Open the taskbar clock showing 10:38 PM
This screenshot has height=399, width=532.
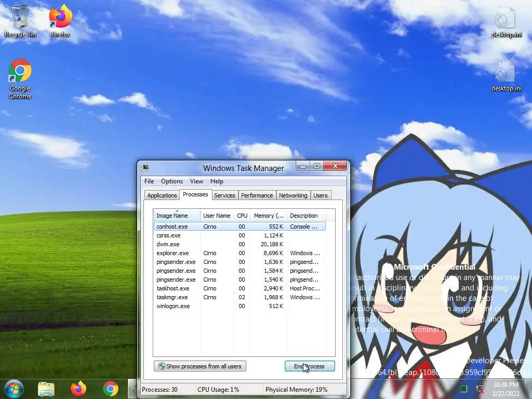point(506,389)
